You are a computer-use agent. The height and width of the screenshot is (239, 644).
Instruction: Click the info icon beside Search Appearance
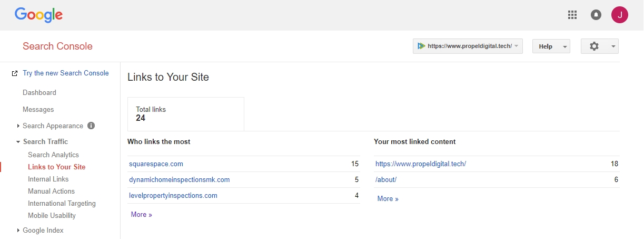tap(91, 126)
